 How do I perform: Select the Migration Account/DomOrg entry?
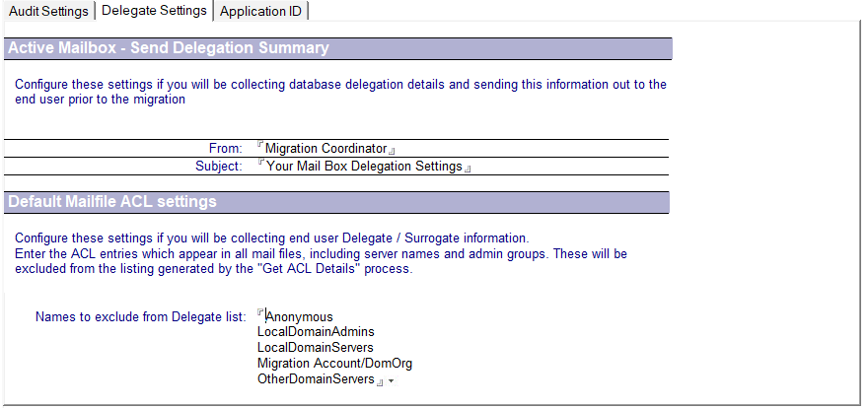pyautogui.click(x=334, y=364)
